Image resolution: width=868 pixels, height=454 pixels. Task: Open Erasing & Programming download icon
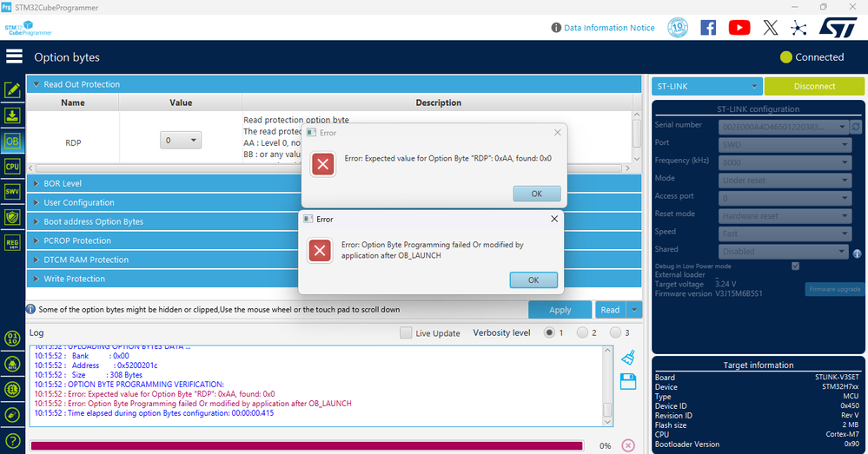[12, 115]
